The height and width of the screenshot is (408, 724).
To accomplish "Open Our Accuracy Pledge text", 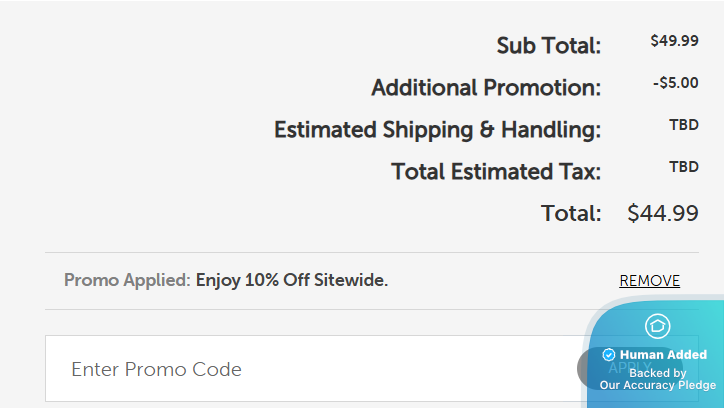I will (657, 386).
